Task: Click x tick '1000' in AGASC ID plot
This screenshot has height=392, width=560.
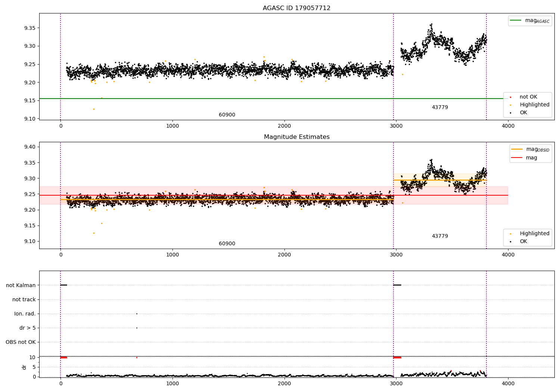Action: [172, 126]
